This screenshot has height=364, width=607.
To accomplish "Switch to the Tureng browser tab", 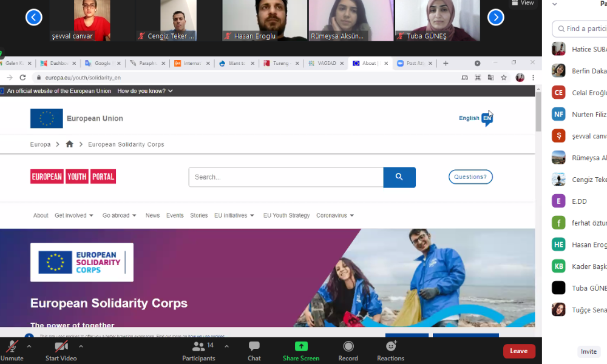I will click(280, 64).
